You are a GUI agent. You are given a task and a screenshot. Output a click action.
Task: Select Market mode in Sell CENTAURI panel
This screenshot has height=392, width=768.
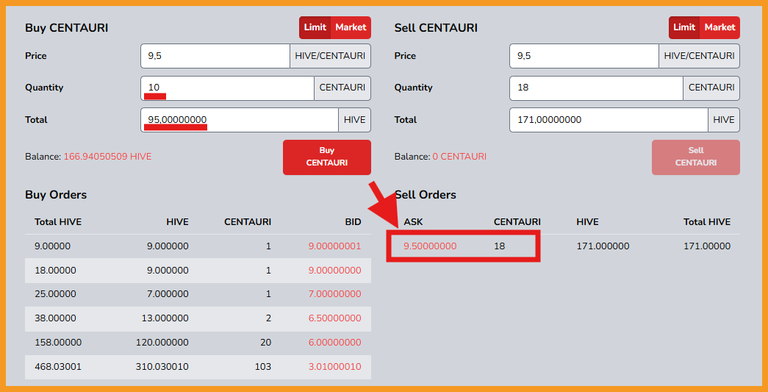(x=720, y=27)
